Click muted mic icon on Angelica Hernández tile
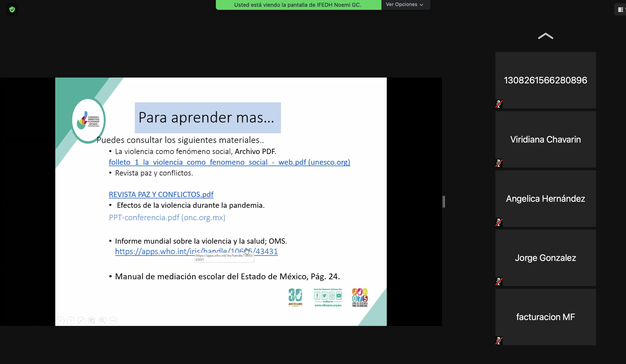626x364 pixels. (x=499, y=222)
